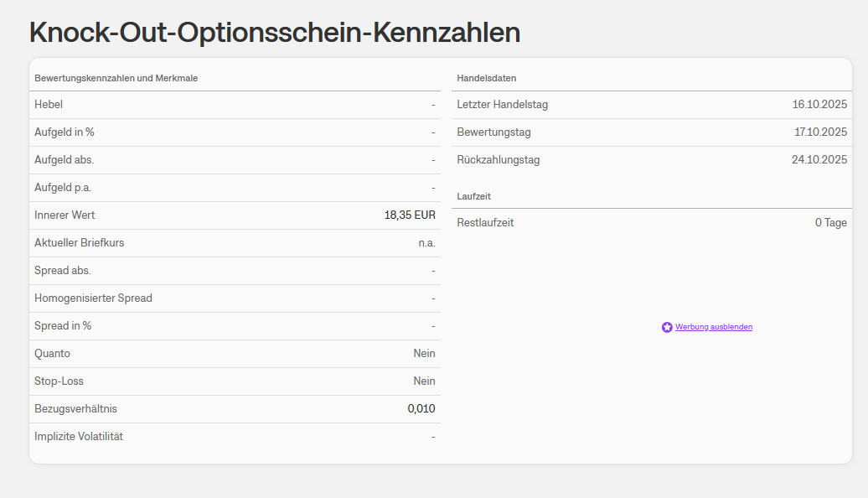Click the Bezugsverhältnis value 0,010

(421, 409)
